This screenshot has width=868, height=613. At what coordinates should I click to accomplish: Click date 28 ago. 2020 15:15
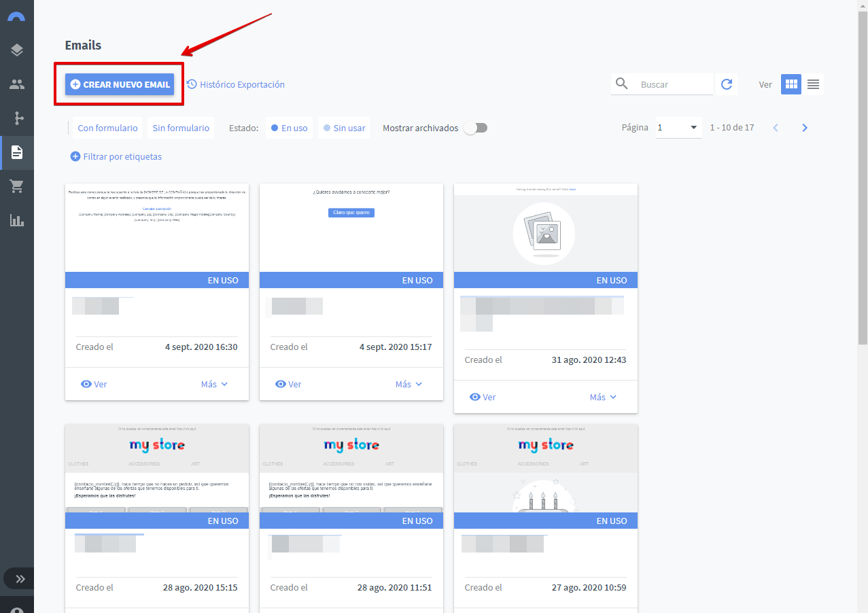(x=201, y=587)
